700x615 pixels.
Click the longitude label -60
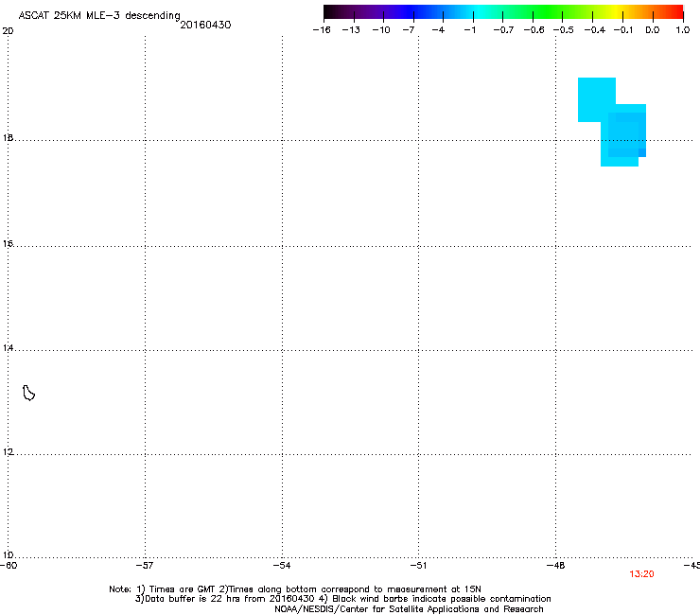pyautogui.click(x=9, y=566)
